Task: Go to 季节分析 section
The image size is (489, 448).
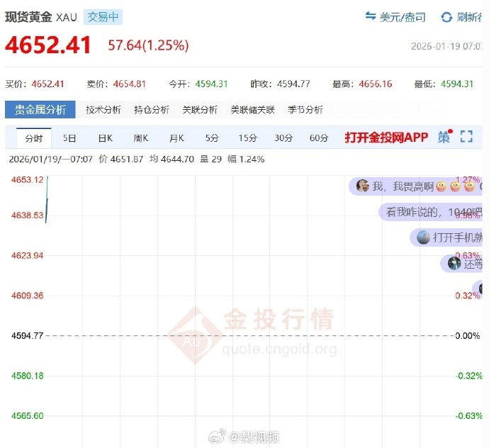Action: 305,110
